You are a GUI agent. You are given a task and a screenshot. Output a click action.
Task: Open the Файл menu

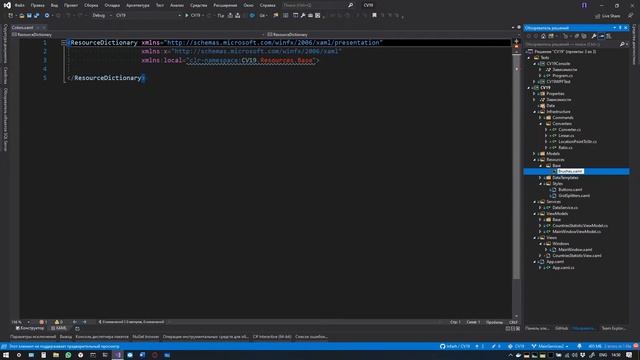[x=19, y=5]
